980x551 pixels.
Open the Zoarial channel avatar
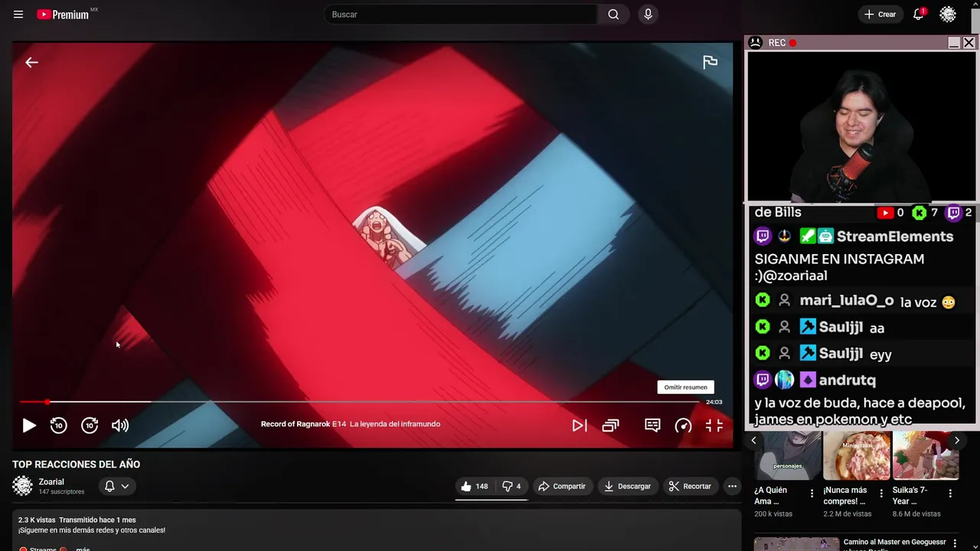[23, 486]
